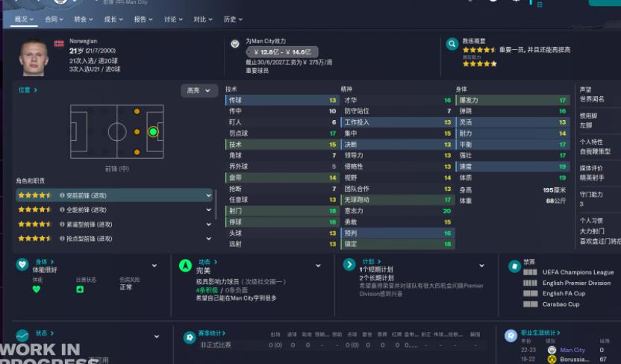Screen dimensions: 621x364
Task: Open the 对比 tab menu
Action: pos(203,19)
